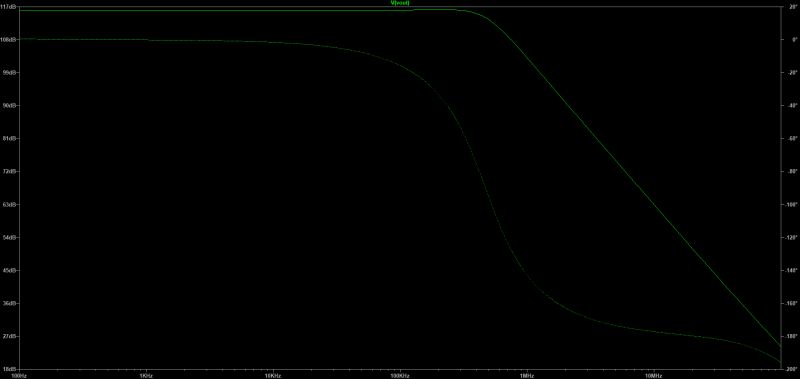
Task: Click the 81dB magnitude axis label
Action: click(x=10, y=138)
